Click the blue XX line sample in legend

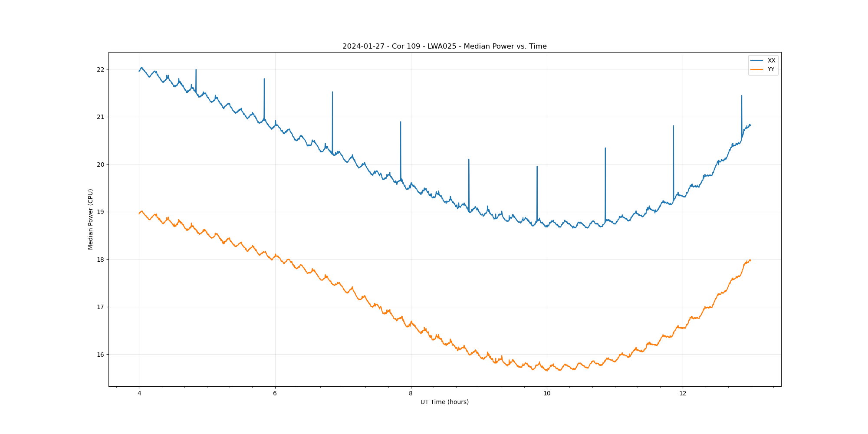click(757, 60)
